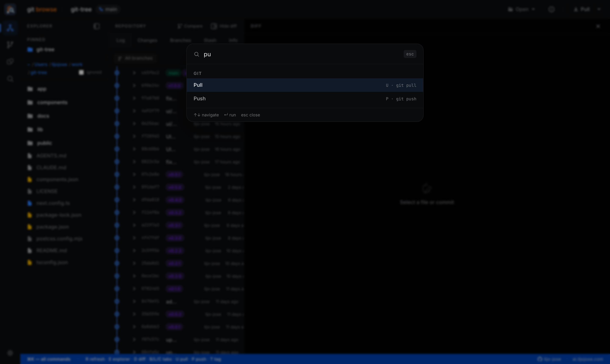
Task: Open the tsconfig.json file
Action: [x=47, y=262]
